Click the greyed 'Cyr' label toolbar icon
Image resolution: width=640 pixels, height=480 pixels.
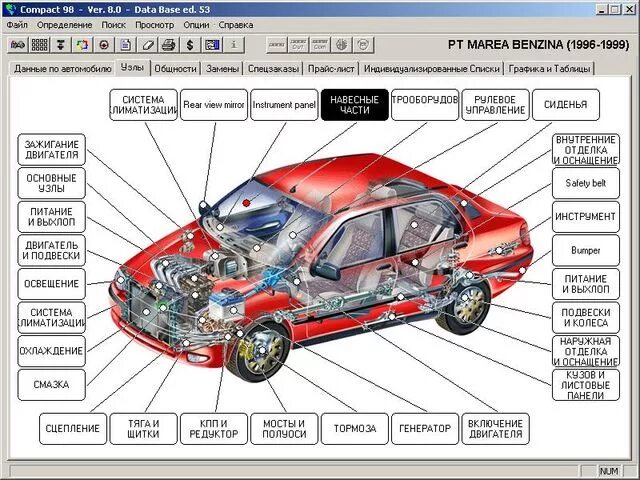tap(298, 44)
